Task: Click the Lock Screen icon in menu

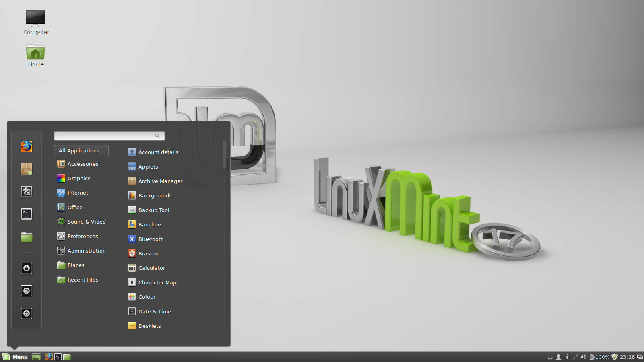Action: coord(27,268)
